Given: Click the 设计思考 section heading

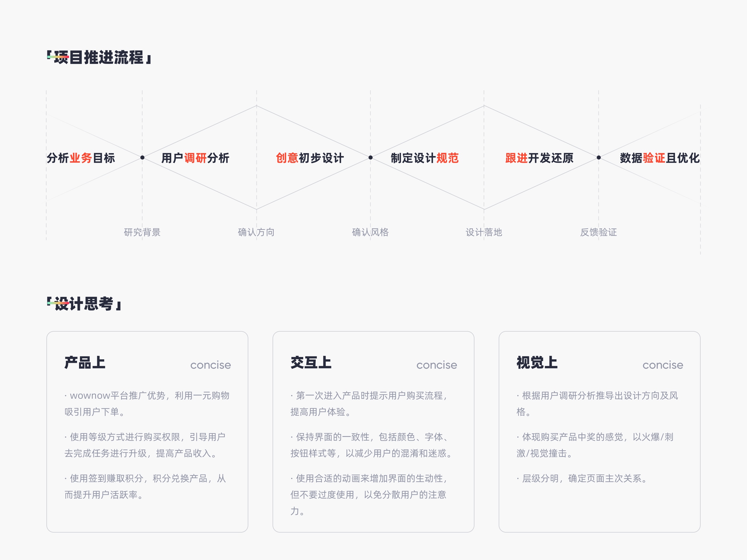Looking at the screenshot, I should 84,304.
